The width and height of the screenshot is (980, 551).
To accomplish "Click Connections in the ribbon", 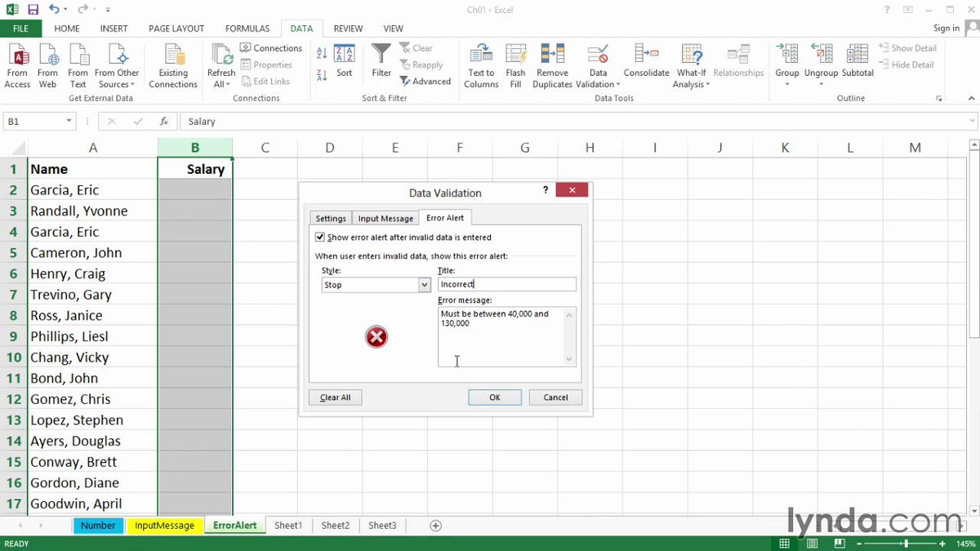I will tap(271, 48).
